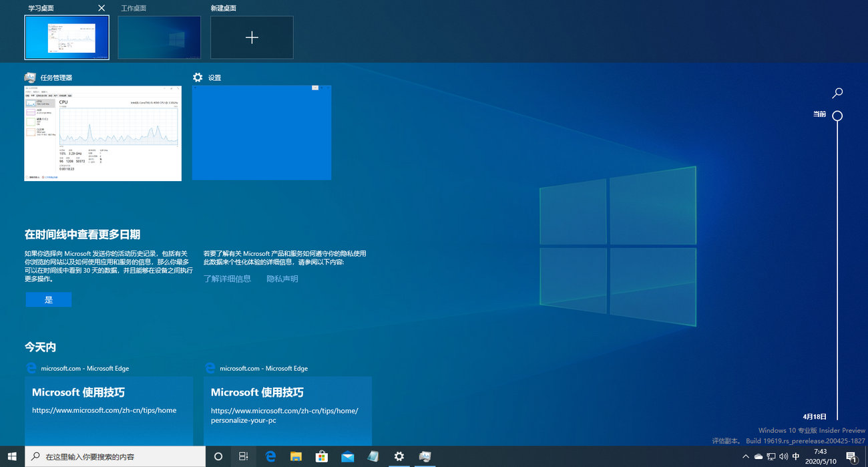Open the Mail app icon
The width and height of the screenshot is (868, 467).
pyautogui.click(x=347, y=456)
